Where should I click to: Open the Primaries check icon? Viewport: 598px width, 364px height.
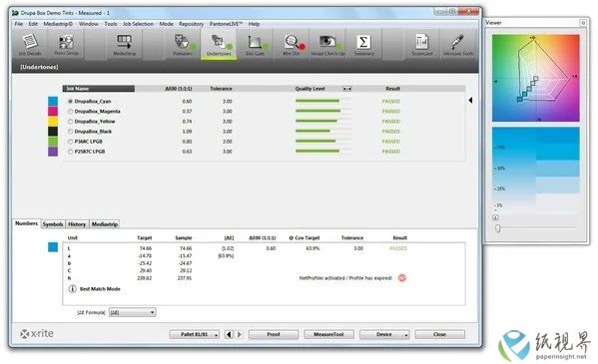[183, 45]
